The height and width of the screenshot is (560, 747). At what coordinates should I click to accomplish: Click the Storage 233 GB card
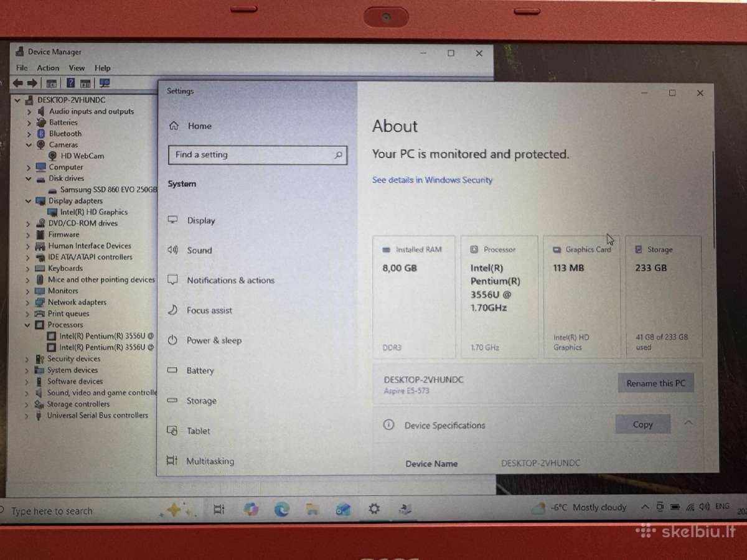664,297
